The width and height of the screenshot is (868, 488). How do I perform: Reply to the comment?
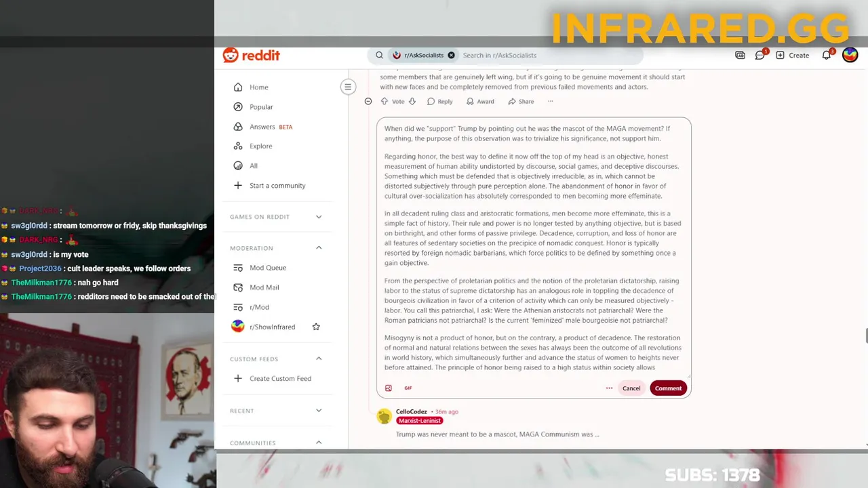[x=439, y=102]
